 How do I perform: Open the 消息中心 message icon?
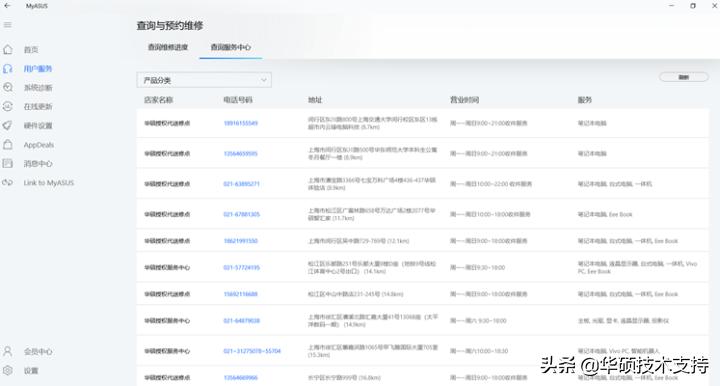click(x=8, y=163)
